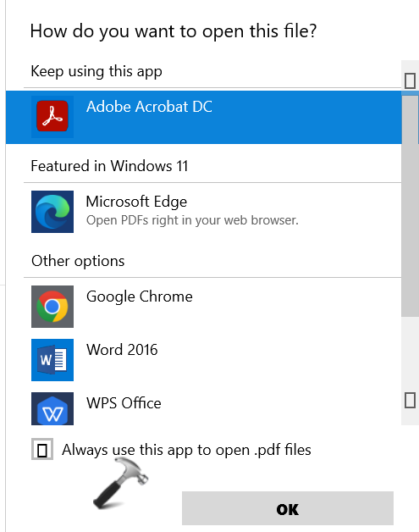Enable Always use this app checkbox
The width and height of the screenshot is (419, 532).
point(42,449)
